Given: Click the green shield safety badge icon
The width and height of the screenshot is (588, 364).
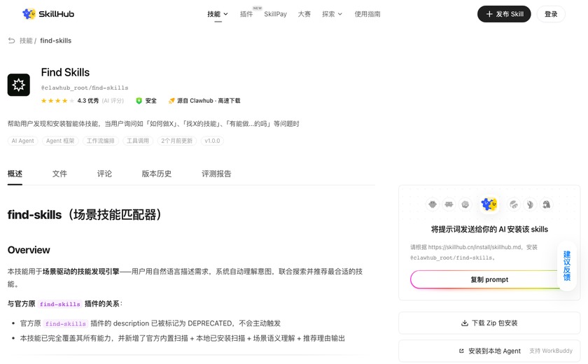Looking at the screenshot, I should pyautogui.click(x=139, y=101).
